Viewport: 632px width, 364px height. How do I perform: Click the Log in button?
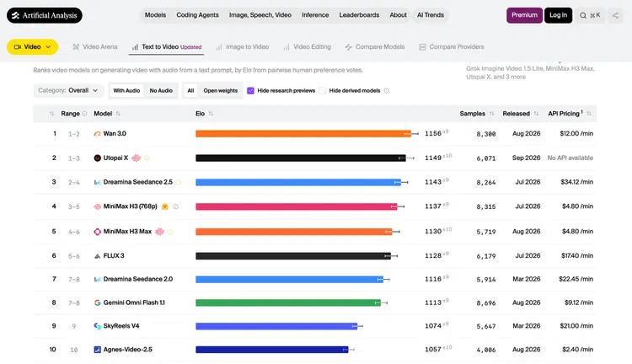click(x=558, y=15)
